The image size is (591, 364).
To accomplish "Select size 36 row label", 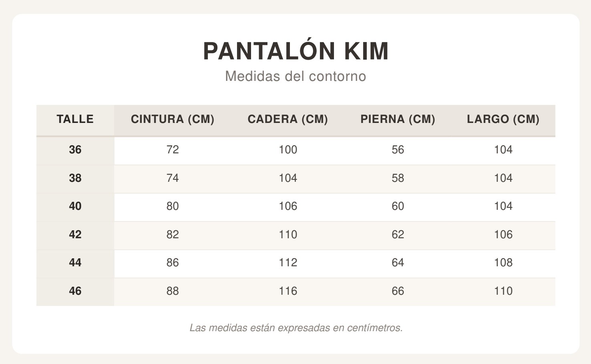I will click(75, 150).
